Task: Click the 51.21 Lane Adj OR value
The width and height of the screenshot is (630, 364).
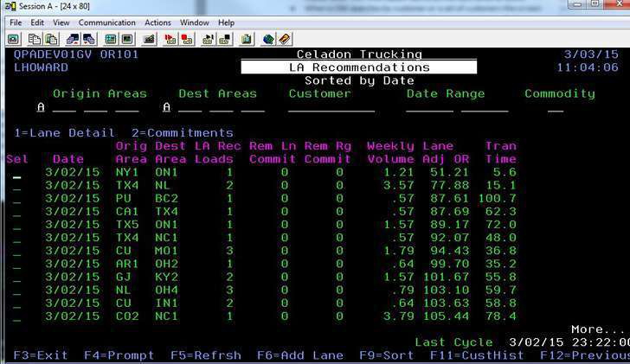Action: click(450, 173)
